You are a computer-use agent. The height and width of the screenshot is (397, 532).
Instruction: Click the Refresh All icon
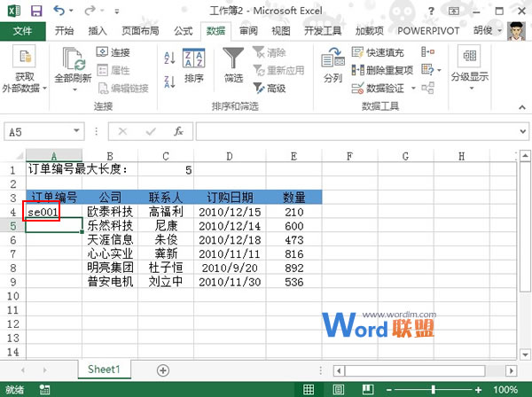click(x=74, y=59)
